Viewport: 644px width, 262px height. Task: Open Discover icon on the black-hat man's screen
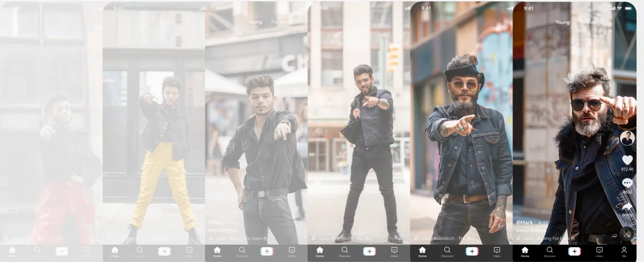(447, 250)
